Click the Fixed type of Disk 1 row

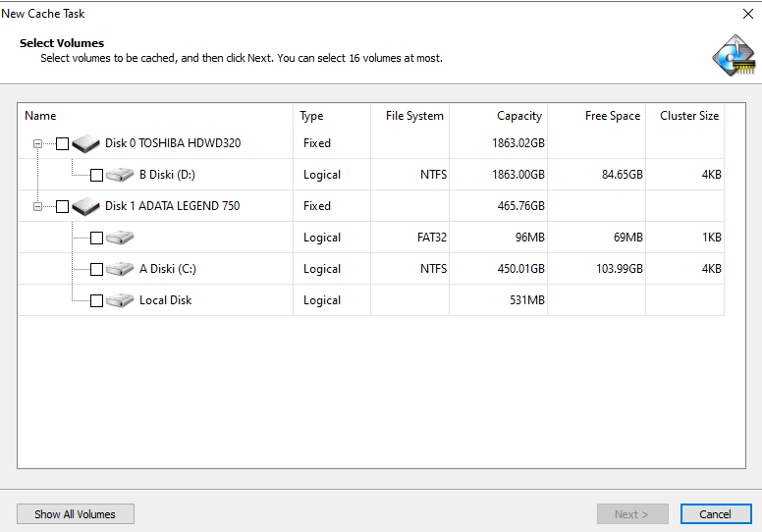(317, 206)
